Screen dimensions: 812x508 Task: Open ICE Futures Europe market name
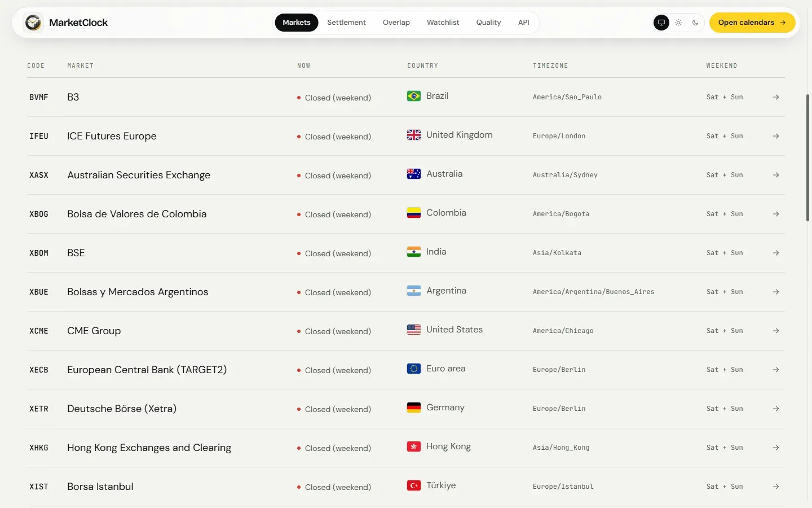point(112,136)
